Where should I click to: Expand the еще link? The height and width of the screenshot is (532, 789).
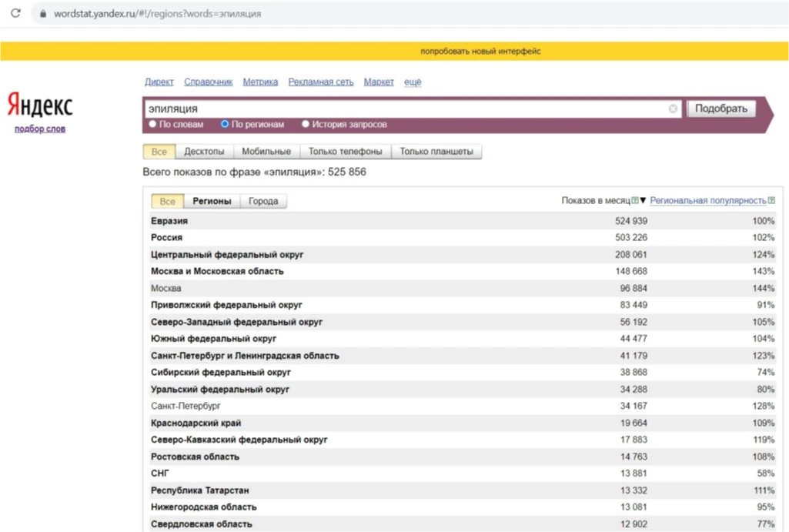click(413, 82)
